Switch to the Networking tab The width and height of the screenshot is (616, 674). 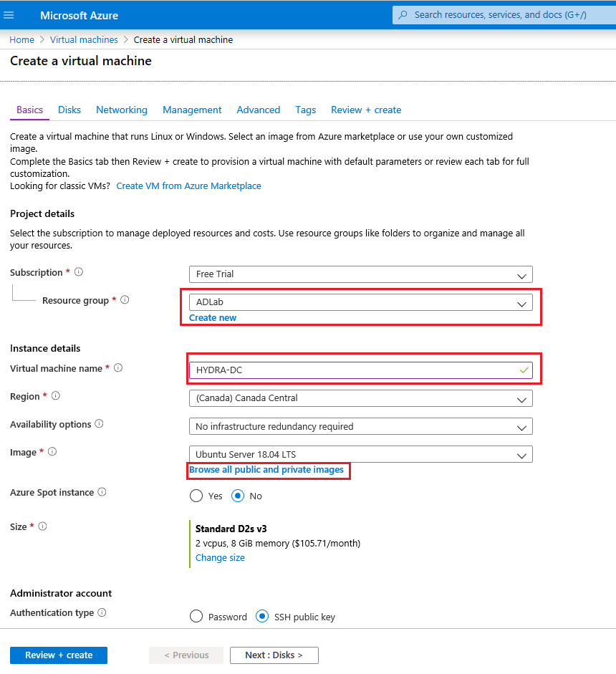121,110
